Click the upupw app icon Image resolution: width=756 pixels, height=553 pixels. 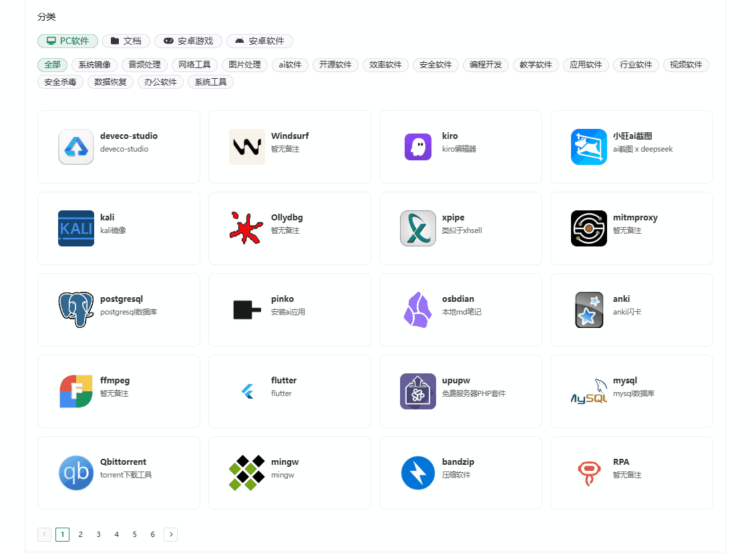pyautogui.click(x=418, y=391)
